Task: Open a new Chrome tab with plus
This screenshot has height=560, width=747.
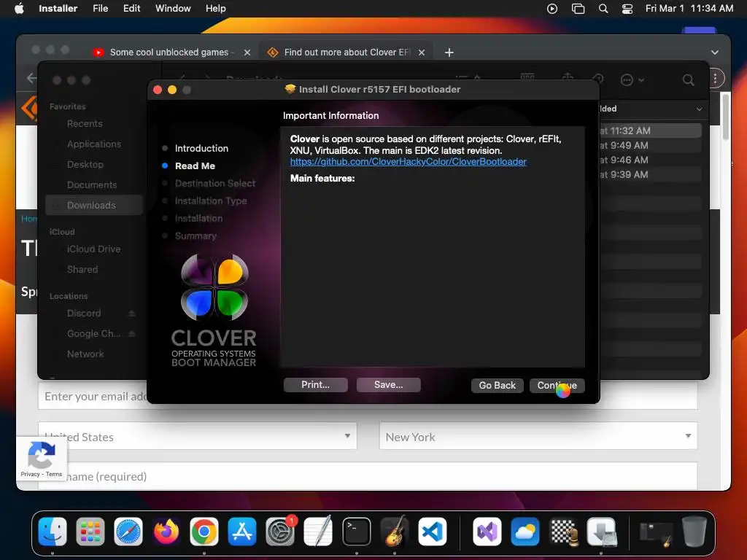Action: pyautogui.click(x=449, y=52)
